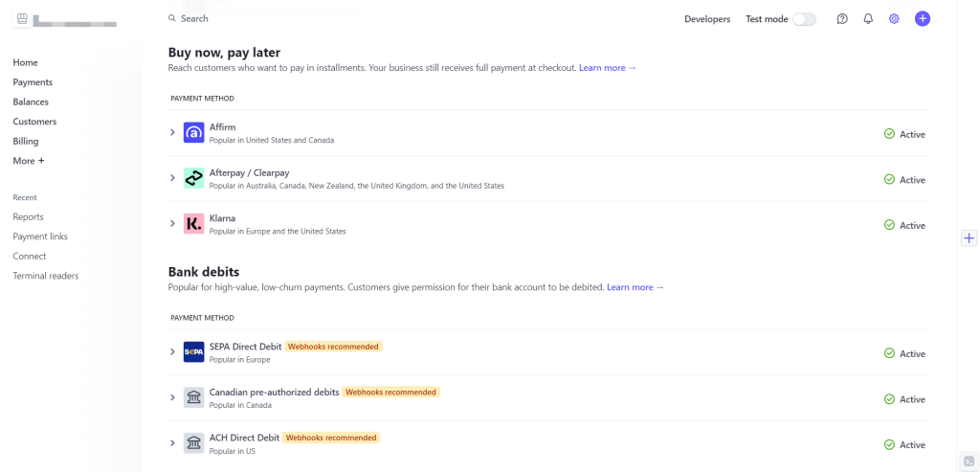Expand the Afterpay / Clearpay row
This screenshot has width=980, height=472.
pos(173,178)
